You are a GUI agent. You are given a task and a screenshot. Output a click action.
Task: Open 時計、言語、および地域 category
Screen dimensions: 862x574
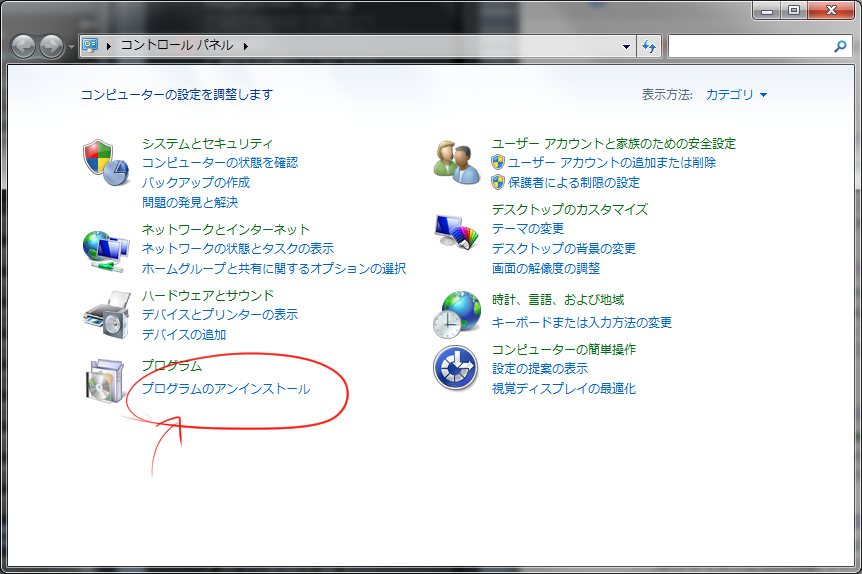558,300
